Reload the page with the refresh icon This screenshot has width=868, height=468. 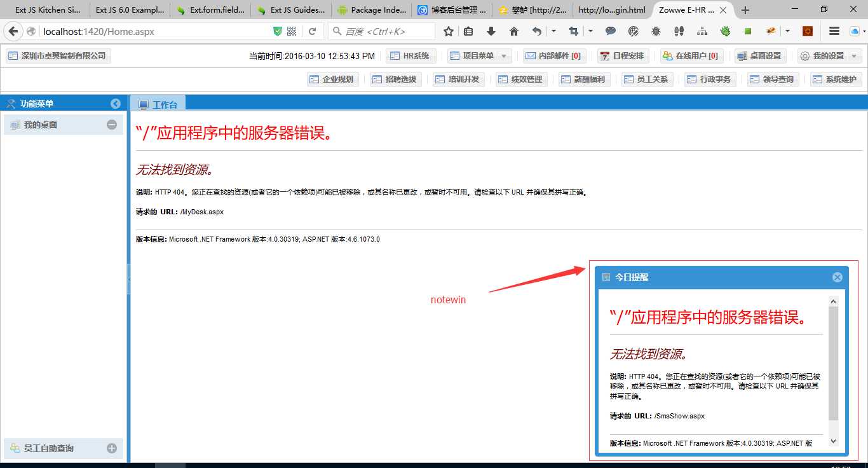(313, 31)
